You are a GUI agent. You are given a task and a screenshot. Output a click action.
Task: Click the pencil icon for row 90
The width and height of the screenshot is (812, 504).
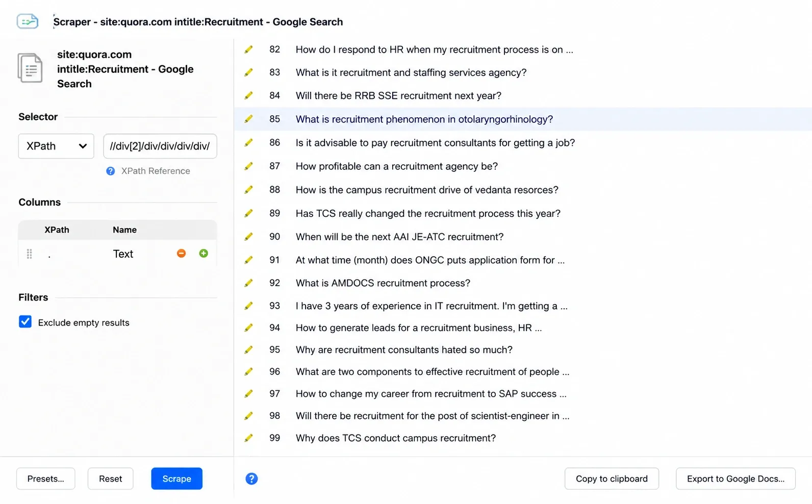coord(248,237)
